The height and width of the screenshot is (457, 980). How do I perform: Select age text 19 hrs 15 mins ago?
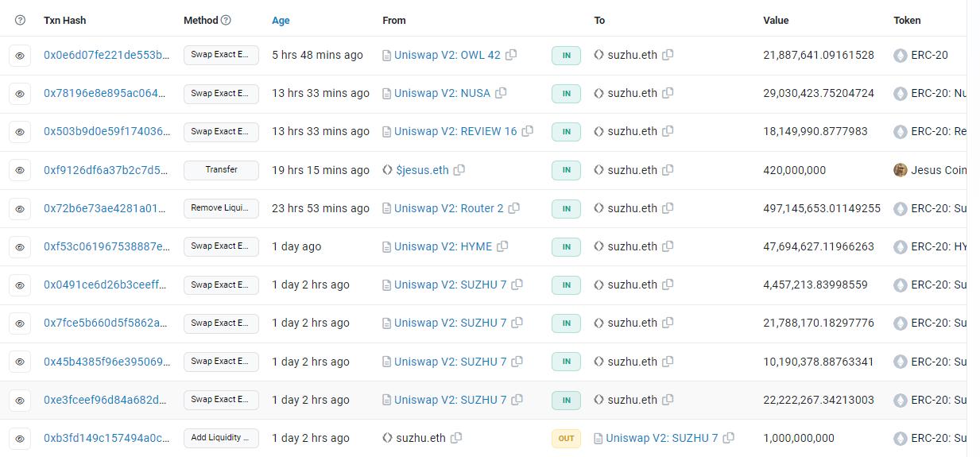pyautogui.click(x=320, y=170)
